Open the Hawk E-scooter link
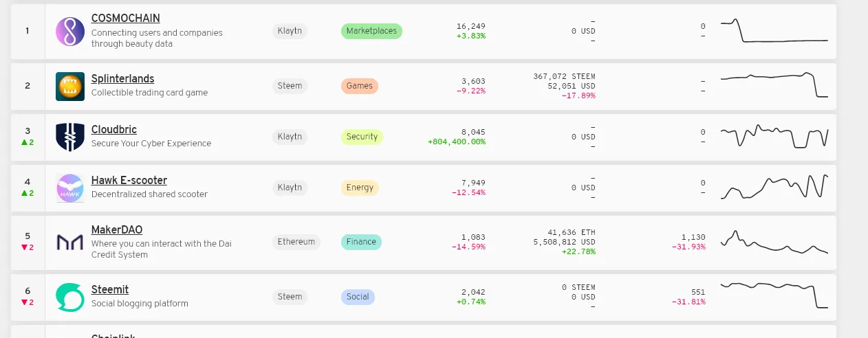 point(129,181)
